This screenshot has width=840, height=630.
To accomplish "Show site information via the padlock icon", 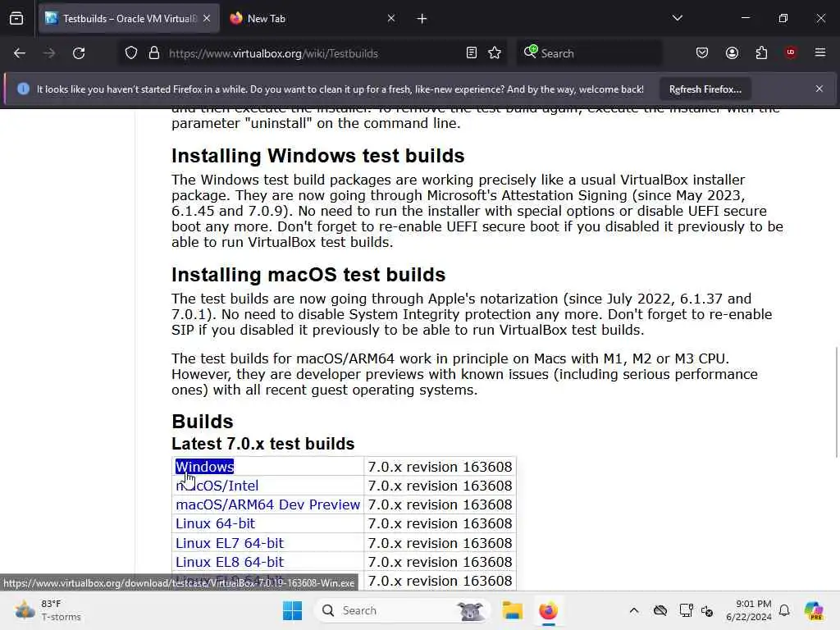I will click(x=154, y=53).
